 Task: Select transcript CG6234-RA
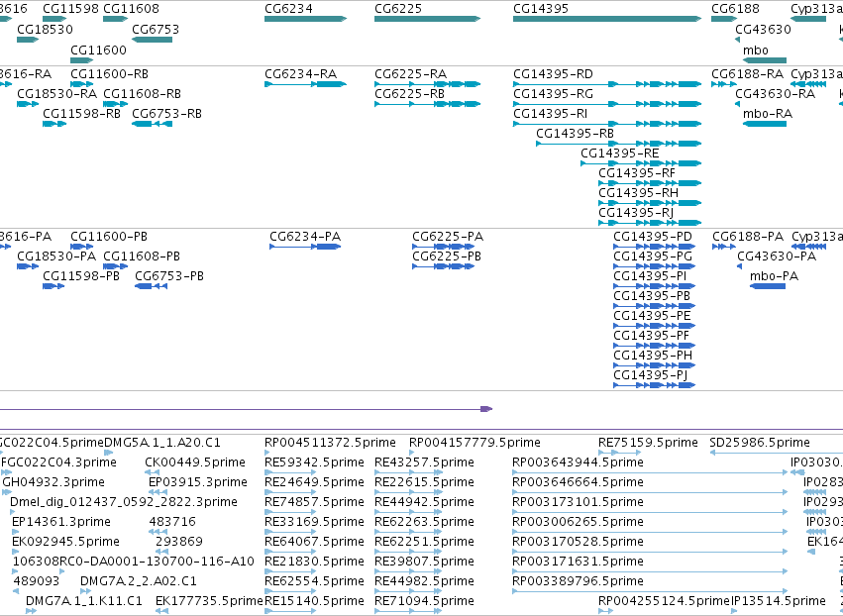305,84
